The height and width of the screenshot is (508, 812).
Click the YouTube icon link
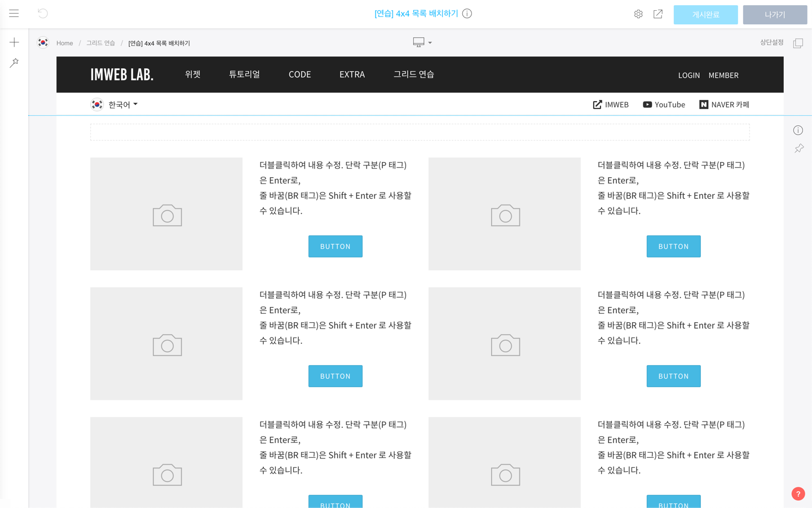[647, 104]
